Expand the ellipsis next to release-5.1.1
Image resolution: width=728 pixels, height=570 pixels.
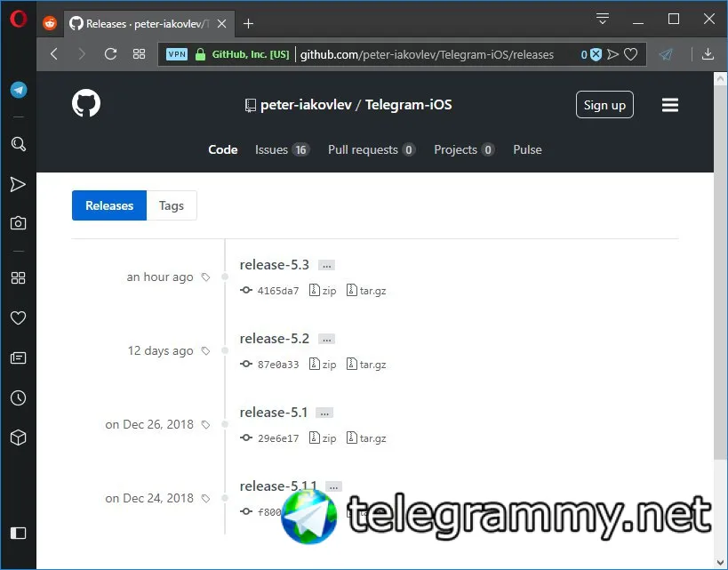334,486
